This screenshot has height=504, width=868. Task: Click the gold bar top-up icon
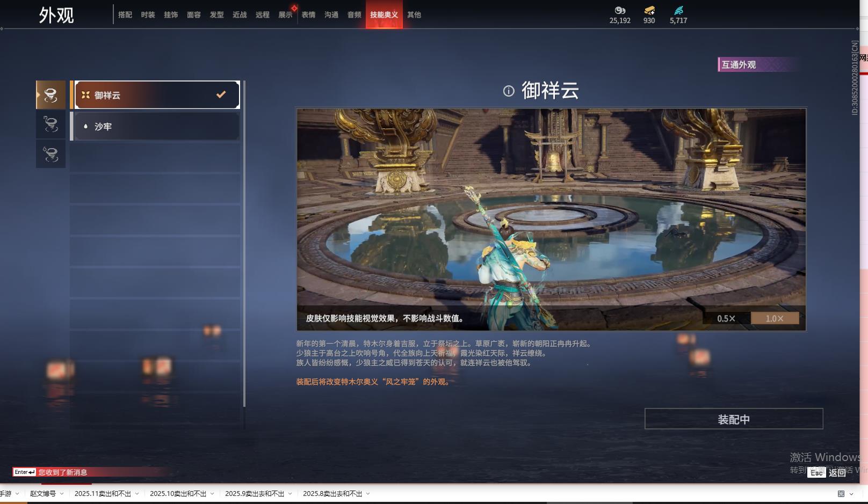[649, 10]
